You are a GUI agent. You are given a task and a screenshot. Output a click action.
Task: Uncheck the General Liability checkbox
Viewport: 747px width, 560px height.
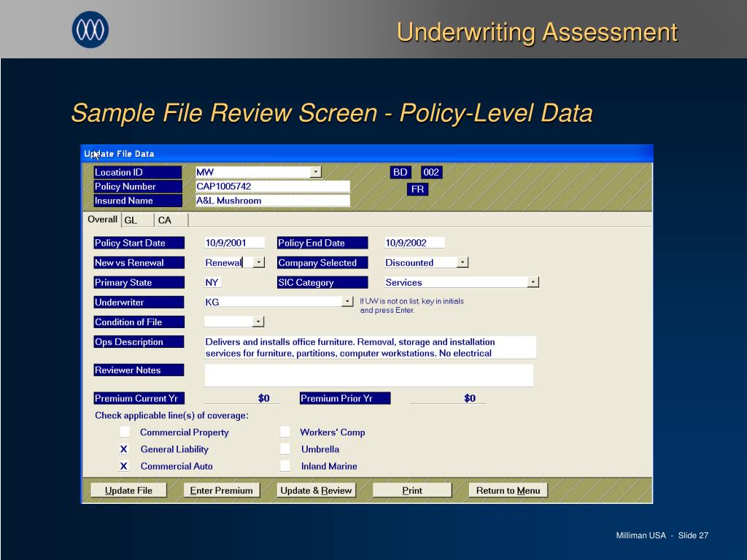tap(124, 449)
